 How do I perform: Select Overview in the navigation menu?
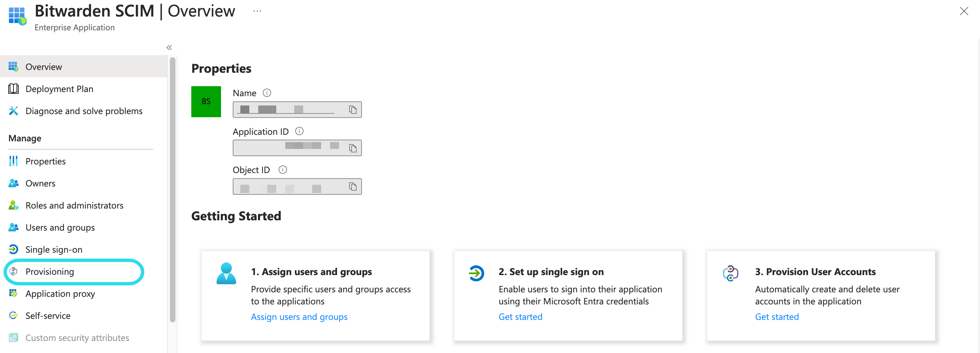click(44, 67)
